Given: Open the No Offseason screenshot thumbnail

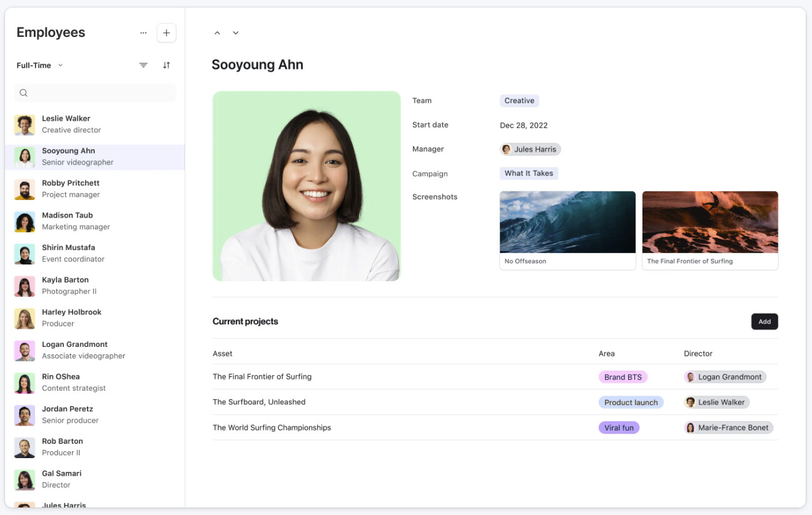Looking at the screenshot, I should pyautogui.click(x=567, y=231).
